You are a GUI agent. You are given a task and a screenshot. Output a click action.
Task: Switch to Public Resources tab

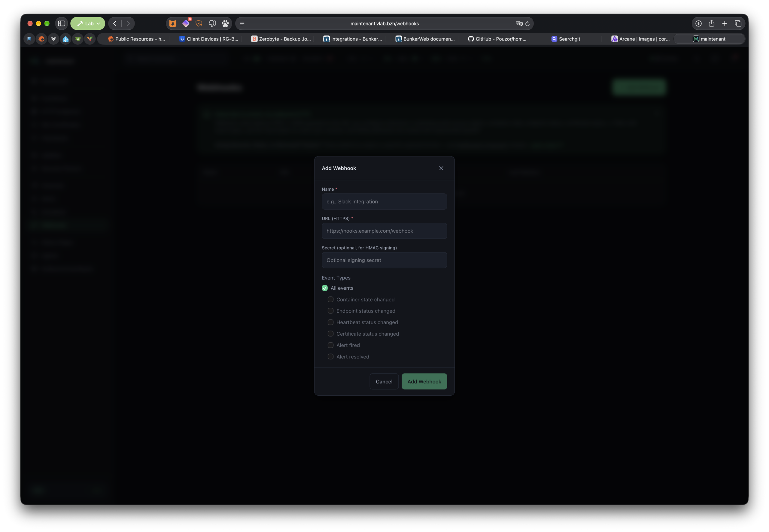[x=136, y=39]
